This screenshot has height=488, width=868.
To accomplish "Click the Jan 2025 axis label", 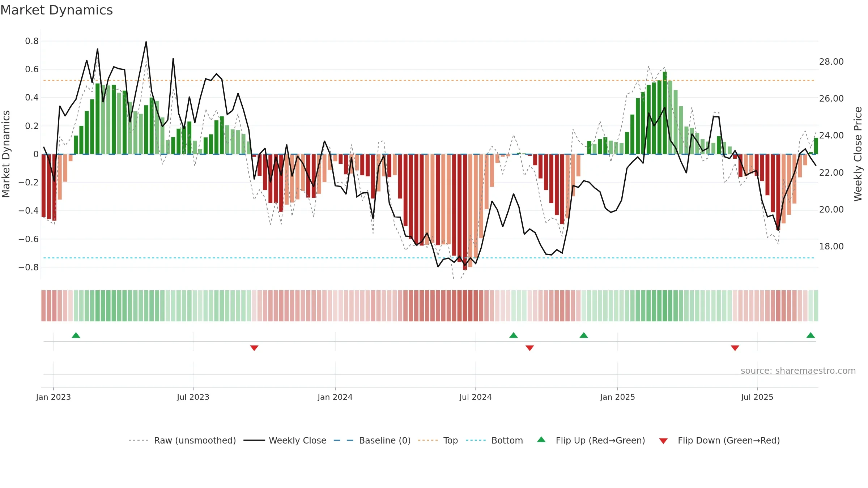I will [x=618, y=397].
